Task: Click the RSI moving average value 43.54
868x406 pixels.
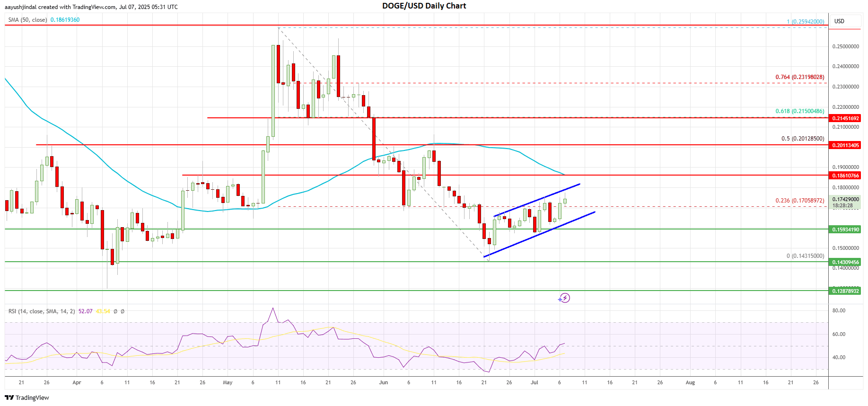Action: click(x=103, y=311)
